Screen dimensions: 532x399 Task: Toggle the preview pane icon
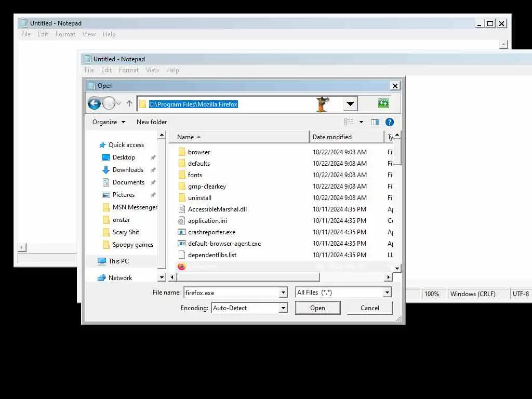(375, 122)
